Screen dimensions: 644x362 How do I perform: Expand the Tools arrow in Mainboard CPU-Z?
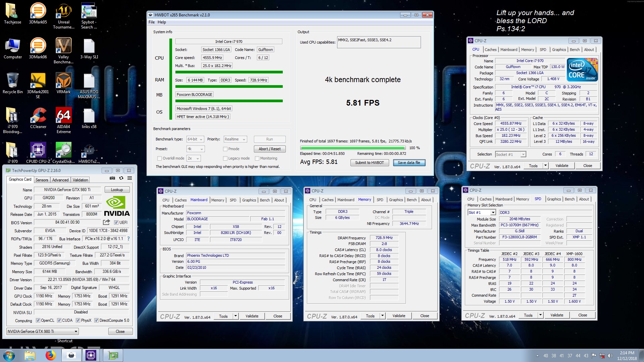(x=235, y=316)
